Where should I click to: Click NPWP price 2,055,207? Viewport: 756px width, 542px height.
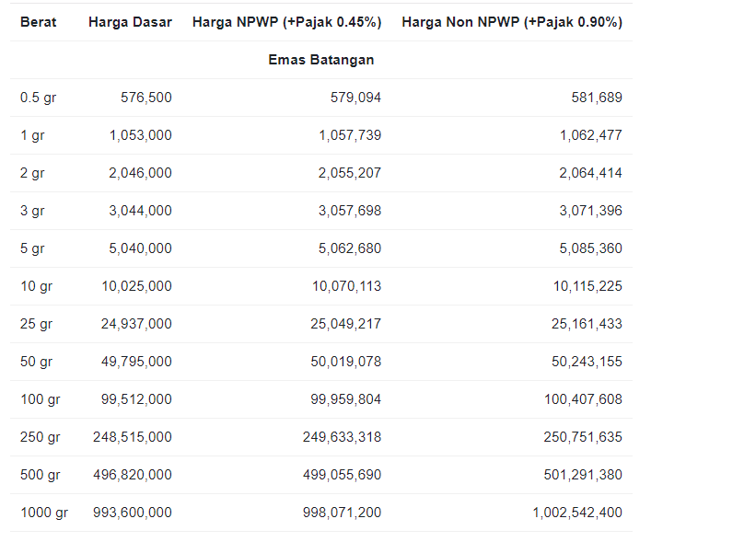point(350,173)
